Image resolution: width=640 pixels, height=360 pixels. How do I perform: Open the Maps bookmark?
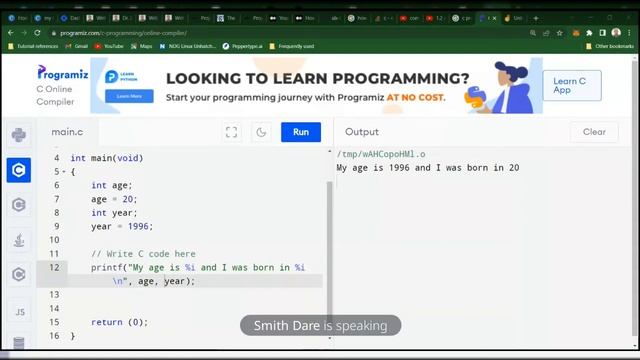pyautogui.click(x=141, y=46)
